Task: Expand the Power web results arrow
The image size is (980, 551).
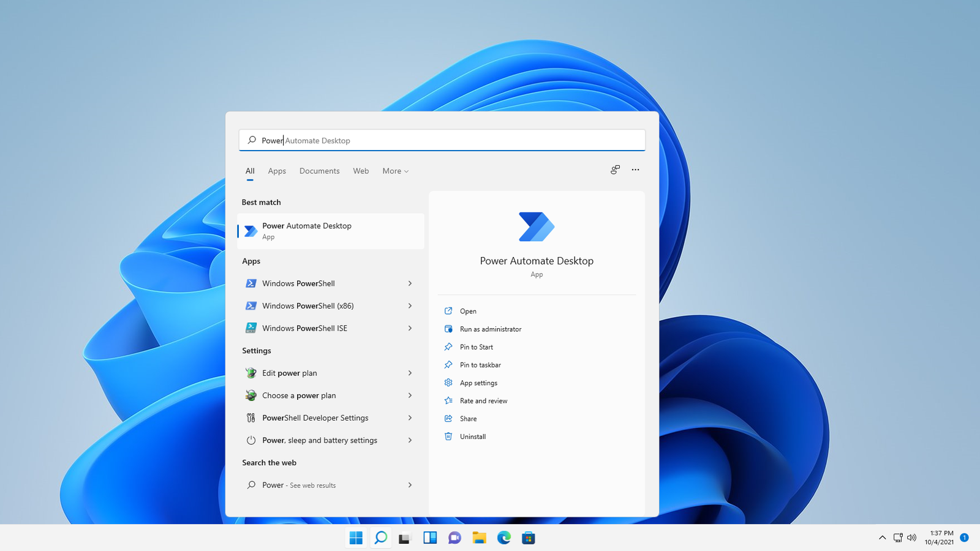Action: pyautogui.click(x=410, y=485)
